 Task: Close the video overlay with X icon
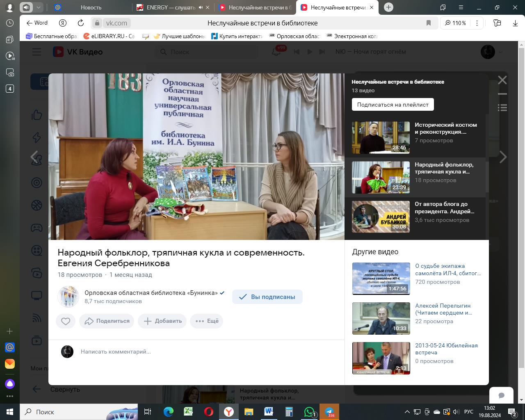click(502, 80)
